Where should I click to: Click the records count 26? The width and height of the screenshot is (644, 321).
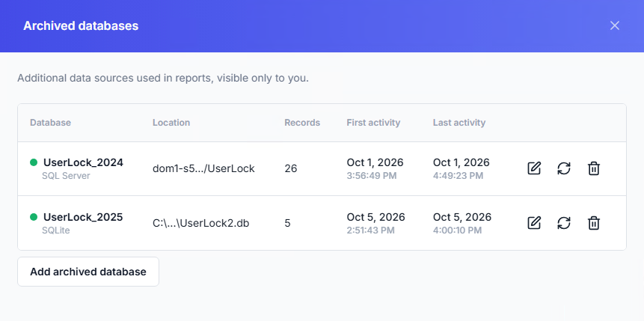pyautogui.click(x=291, y=168)
